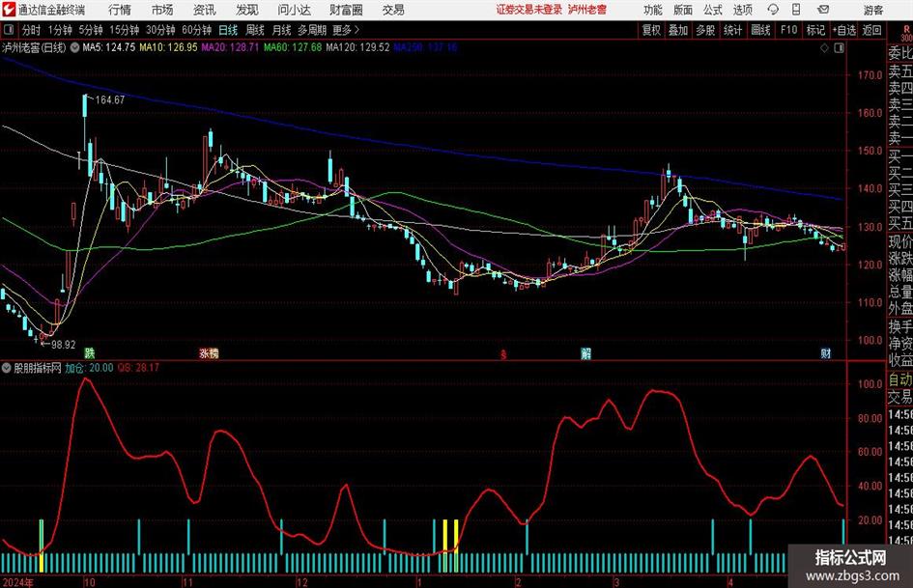Open the 资讯 menu
This screenshot has width=913, height=588.
205,10
